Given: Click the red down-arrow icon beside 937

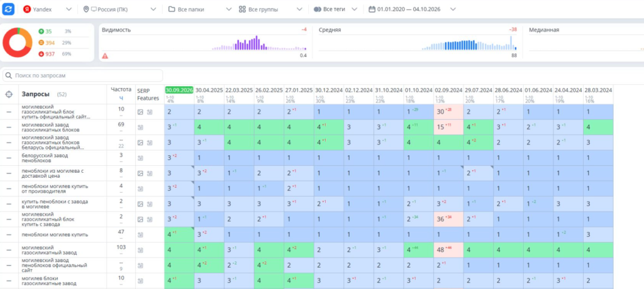Looking at the screenshot, I should pos(41,54).
